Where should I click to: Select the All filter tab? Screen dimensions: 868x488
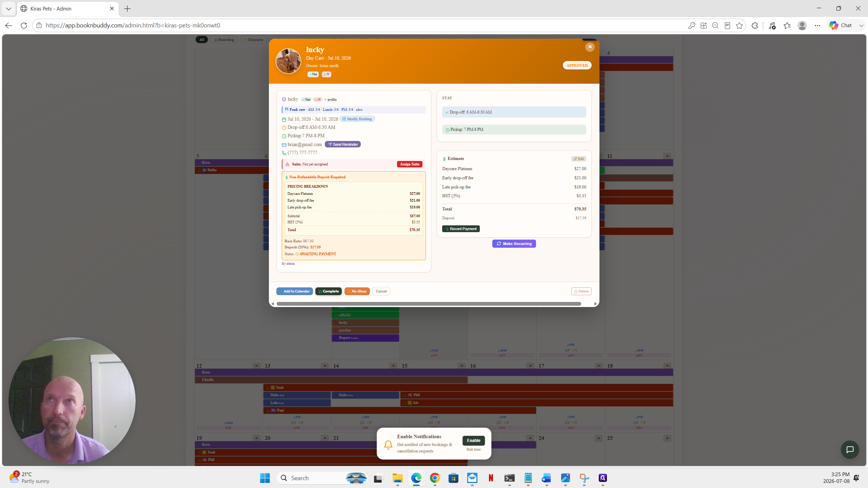(x=201, y=40)
